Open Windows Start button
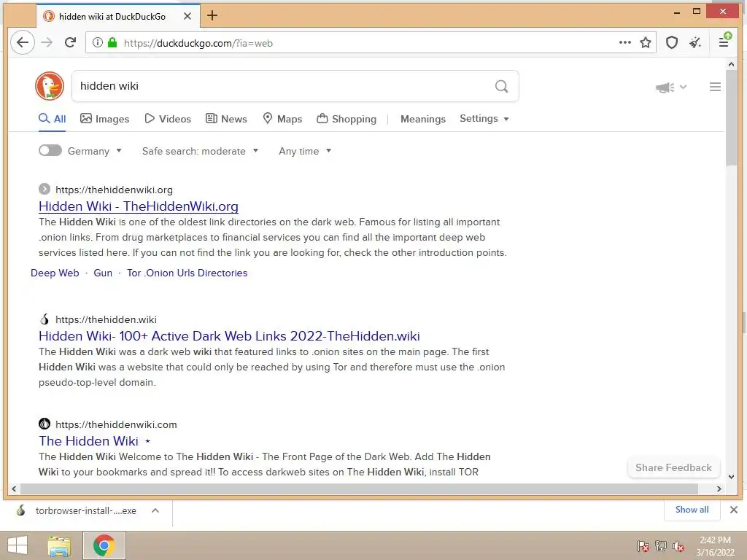This screenshot has height=560, width=747. tap(18, 545)
